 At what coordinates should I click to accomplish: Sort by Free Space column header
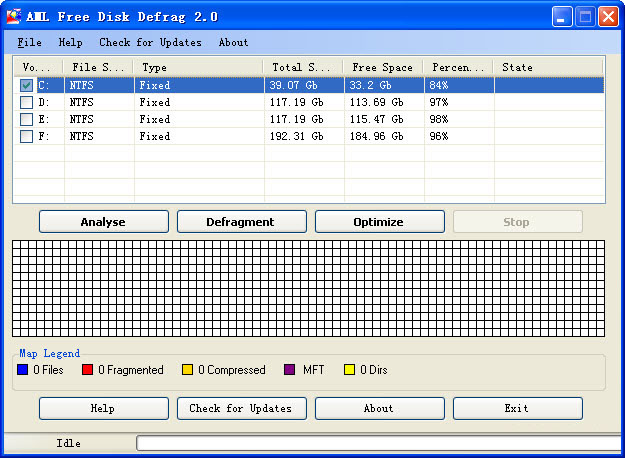[x=382, y=68]
